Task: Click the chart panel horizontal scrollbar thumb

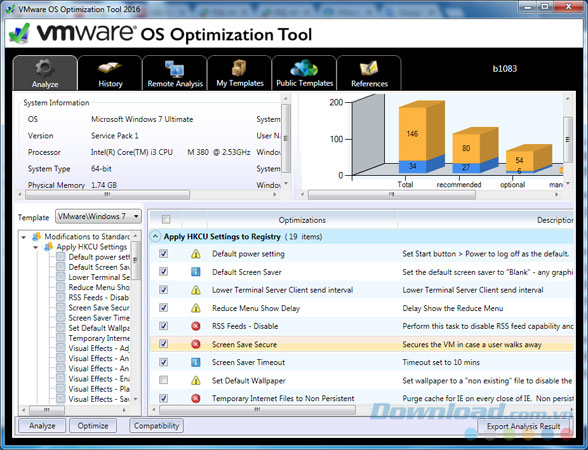Action: click(392, 195)
